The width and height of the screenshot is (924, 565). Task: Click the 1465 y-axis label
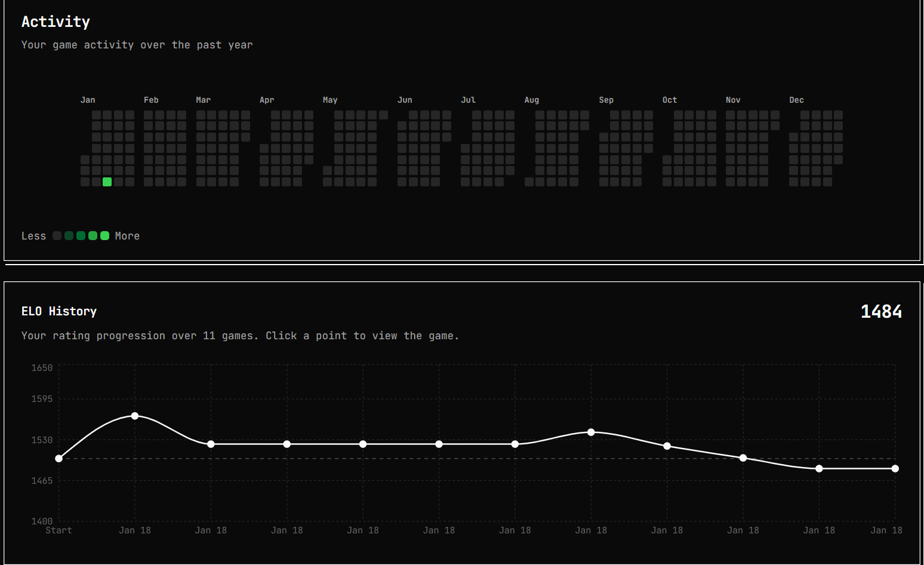point(42,481)
